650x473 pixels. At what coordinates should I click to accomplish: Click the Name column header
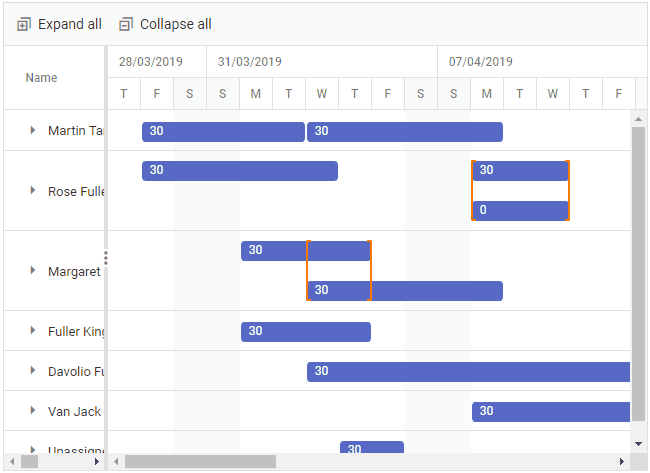(42, 78)
